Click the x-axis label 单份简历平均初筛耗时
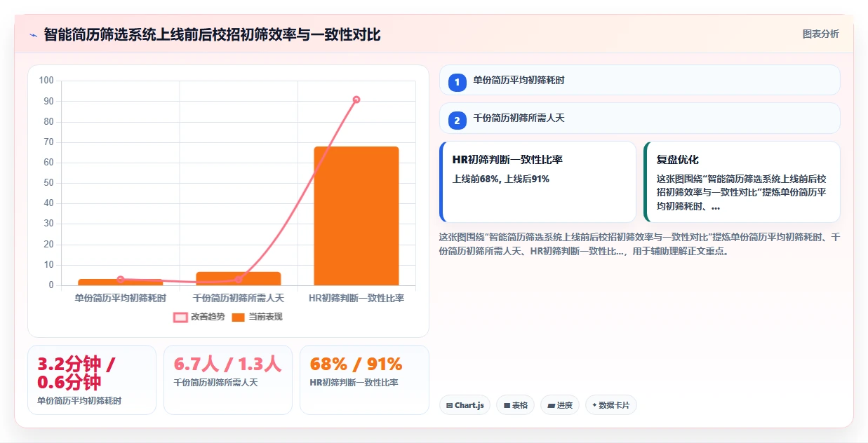The width and height of the screenshot is (868, 443). coord(121,298)
